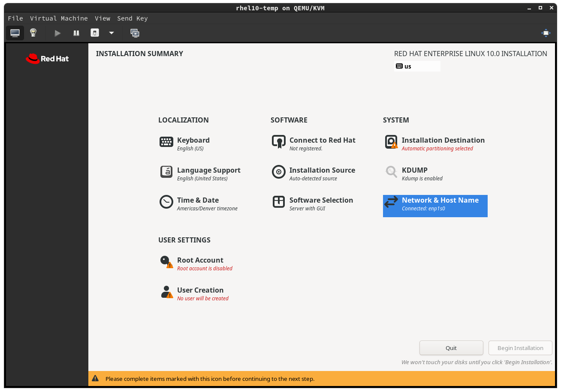Open the Root Account label
This screenshot has height=392, width=561.
coord(200,260)
